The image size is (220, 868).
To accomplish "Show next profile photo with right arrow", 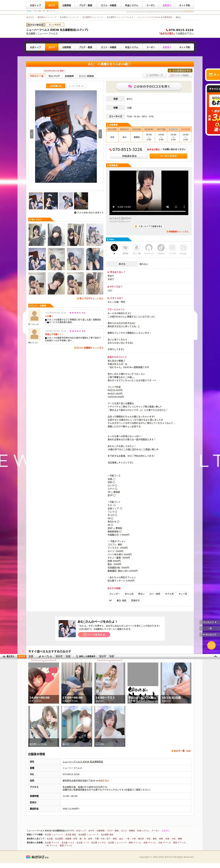I will coord(100,134).
